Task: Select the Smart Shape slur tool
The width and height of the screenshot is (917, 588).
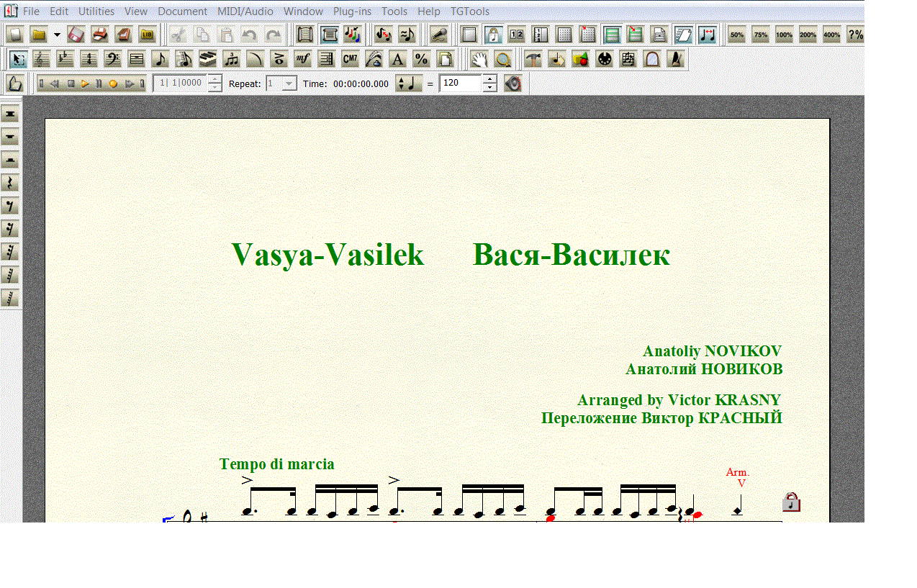Action: coord(256,59)
